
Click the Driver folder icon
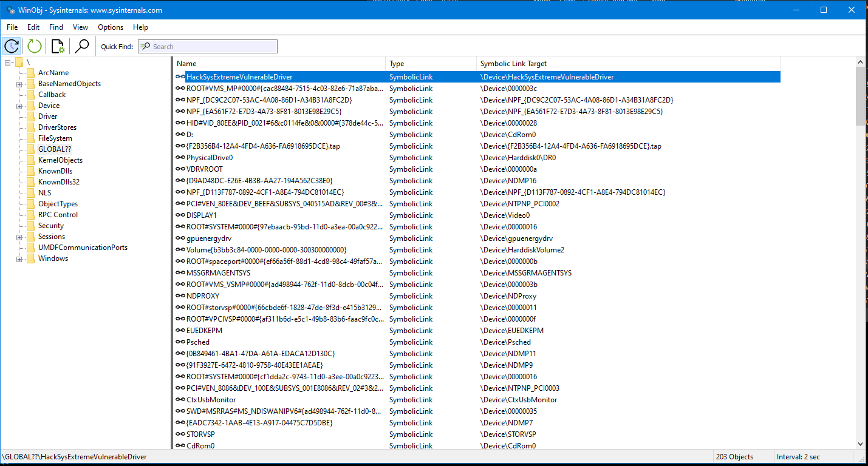pos(30,116)
